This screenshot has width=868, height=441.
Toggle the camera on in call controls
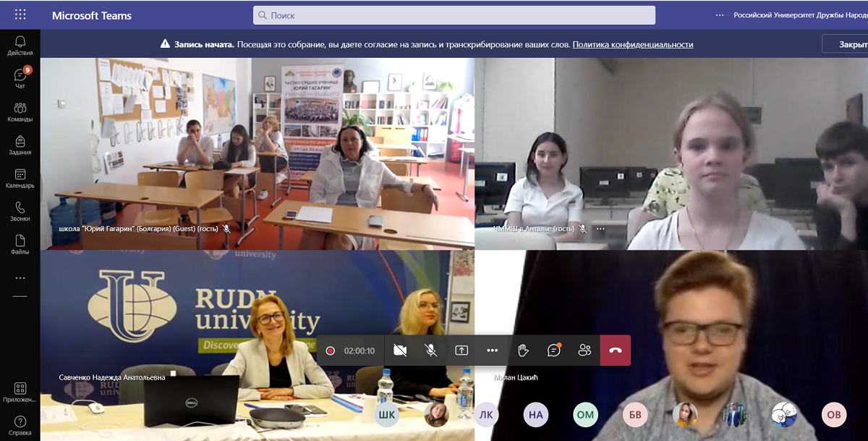[x=400, y=350]
